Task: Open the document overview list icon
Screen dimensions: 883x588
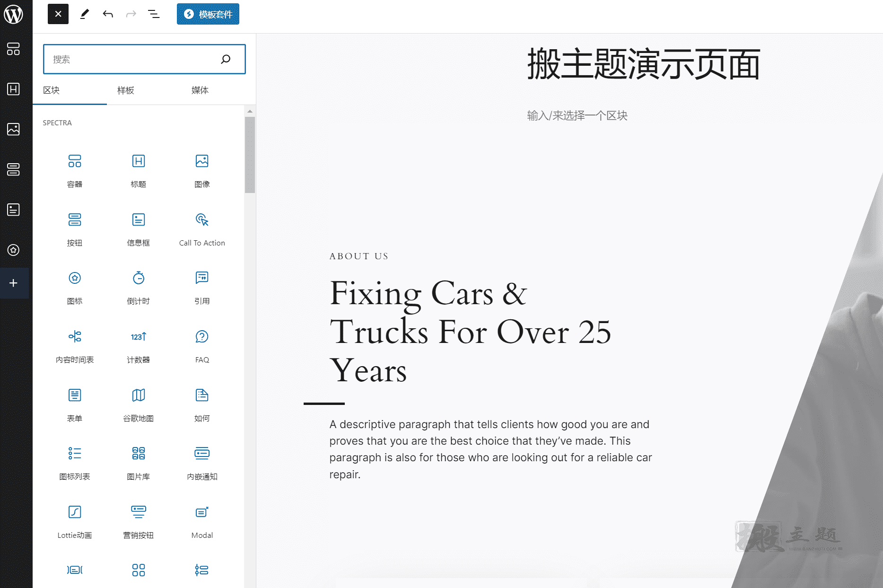Action: [154, 14]
